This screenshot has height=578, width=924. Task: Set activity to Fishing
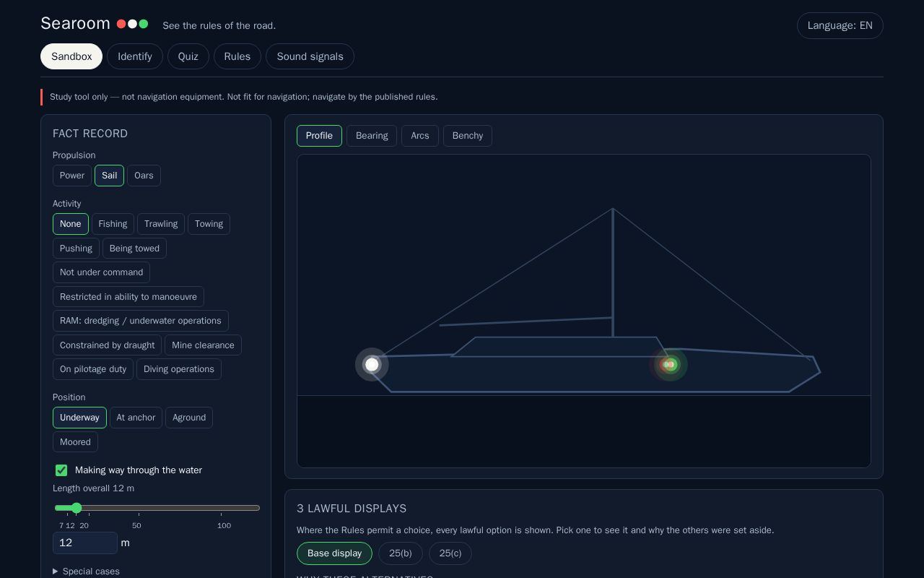[x=113, y=224]
